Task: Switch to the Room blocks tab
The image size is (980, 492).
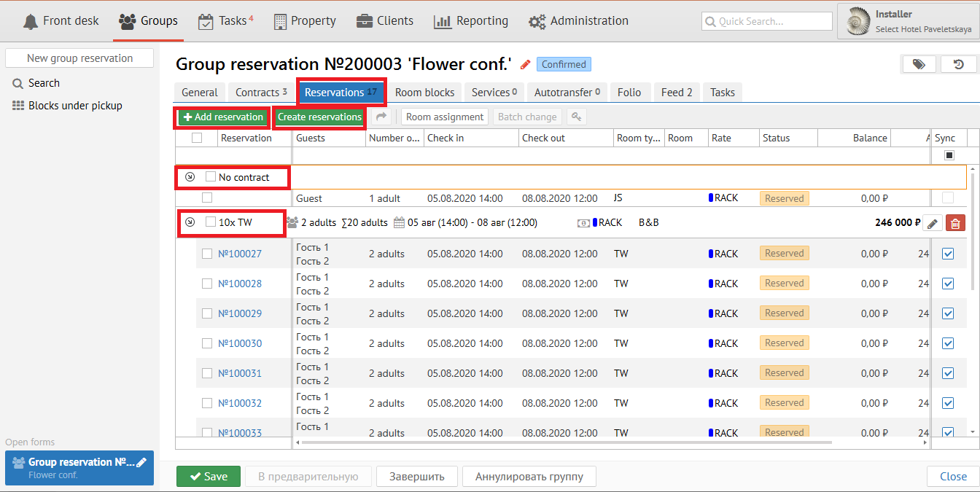Action: click(x=424, y=93)
